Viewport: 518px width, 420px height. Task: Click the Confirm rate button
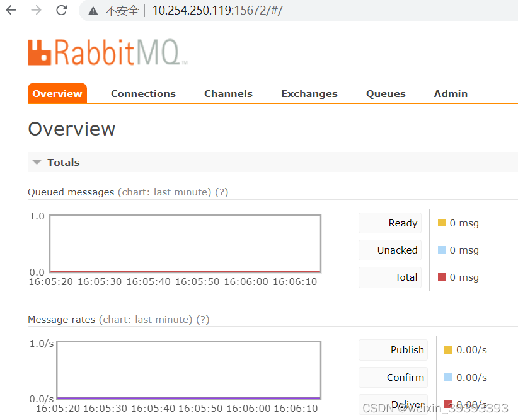point(393,377)
